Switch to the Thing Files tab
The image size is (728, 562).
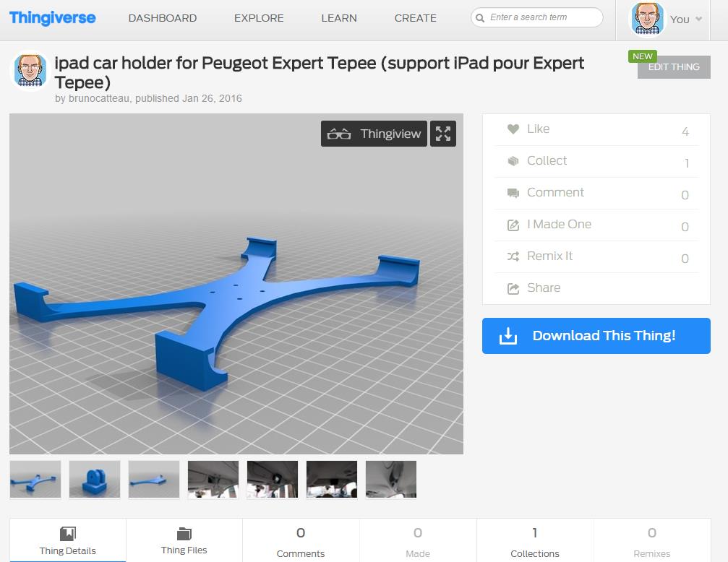(184, 540)
